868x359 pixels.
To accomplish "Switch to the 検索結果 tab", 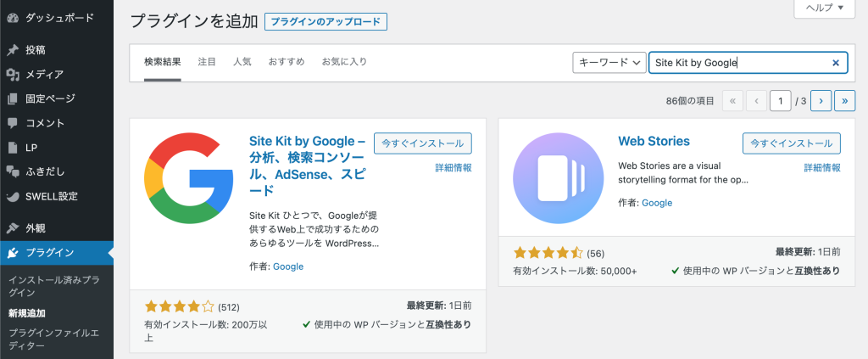I will coord(162,62).
